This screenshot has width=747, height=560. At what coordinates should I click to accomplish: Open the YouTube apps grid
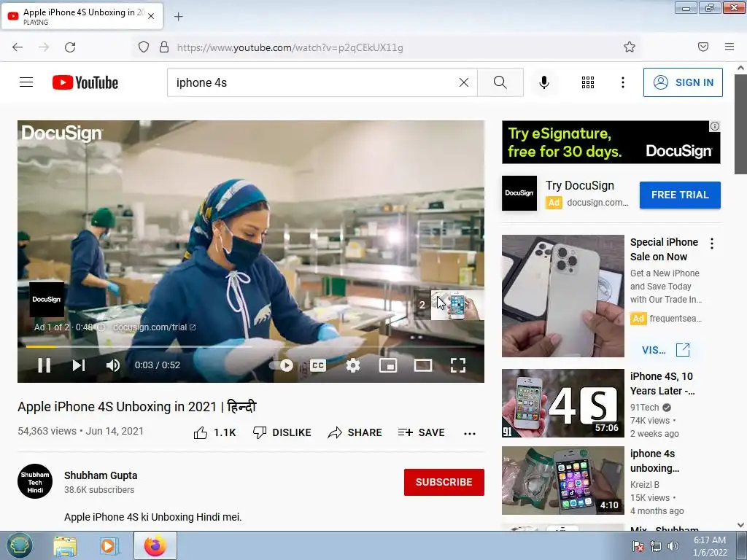coord(588,82)
